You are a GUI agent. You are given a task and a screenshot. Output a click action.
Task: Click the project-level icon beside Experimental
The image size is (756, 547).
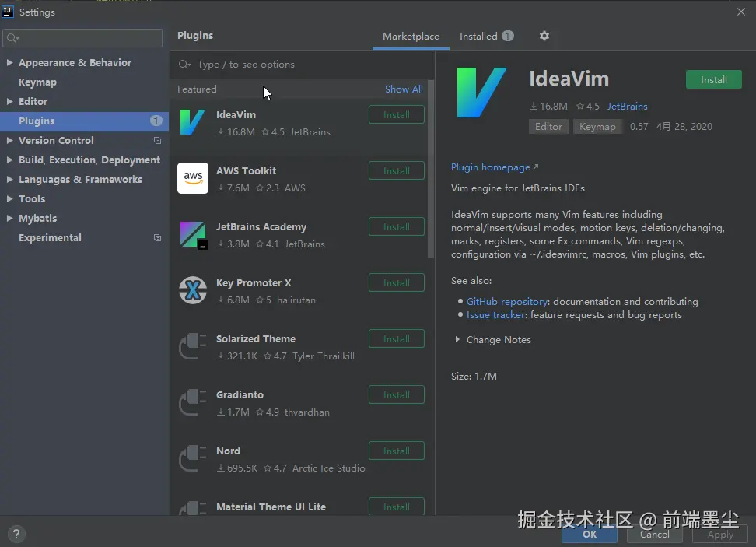pyautogui.click(x=157, y=238)
